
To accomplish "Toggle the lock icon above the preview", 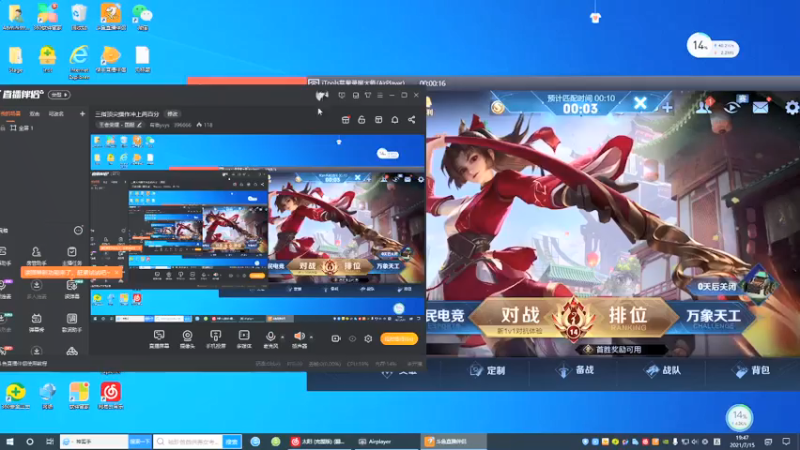I will pyautogui.click(x=362, y=119).
